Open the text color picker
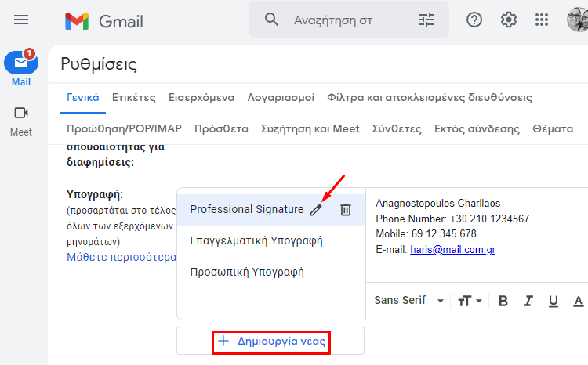This screenshot has width=588, height=365. tap(579, 301)
